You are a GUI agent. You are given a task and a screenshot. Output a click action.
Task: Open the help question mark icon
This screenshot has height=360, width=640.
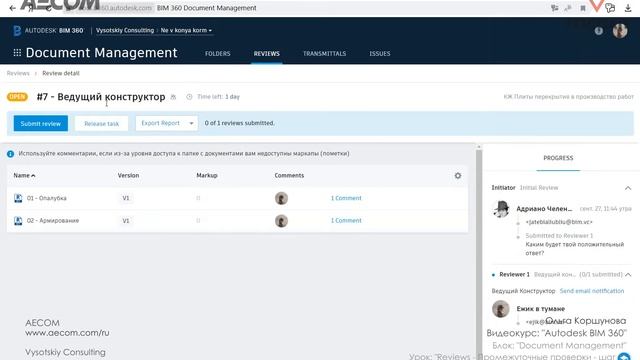pos(599,31)
